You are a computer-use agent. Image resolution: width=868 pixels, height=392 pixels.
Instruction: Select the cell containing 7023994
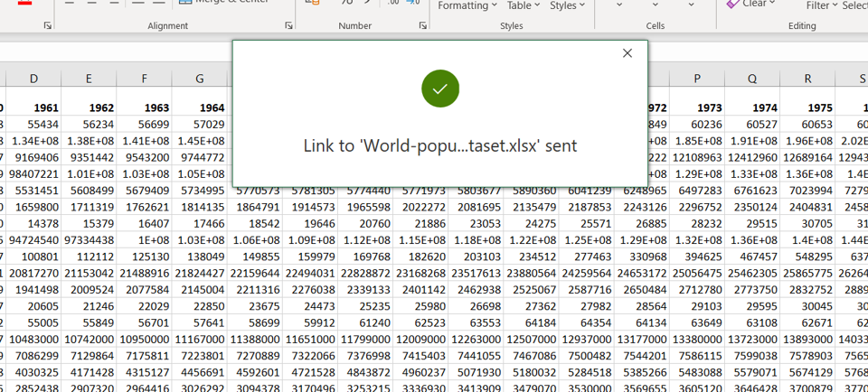pyautogui.click(x=808, y=191)
